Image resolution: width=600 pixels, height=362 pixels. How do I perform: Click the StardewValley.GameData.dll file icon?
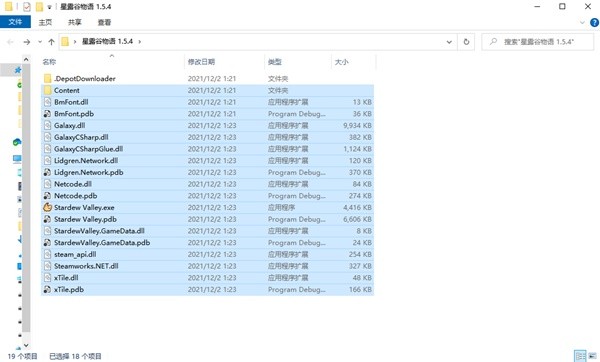(47, 231)
